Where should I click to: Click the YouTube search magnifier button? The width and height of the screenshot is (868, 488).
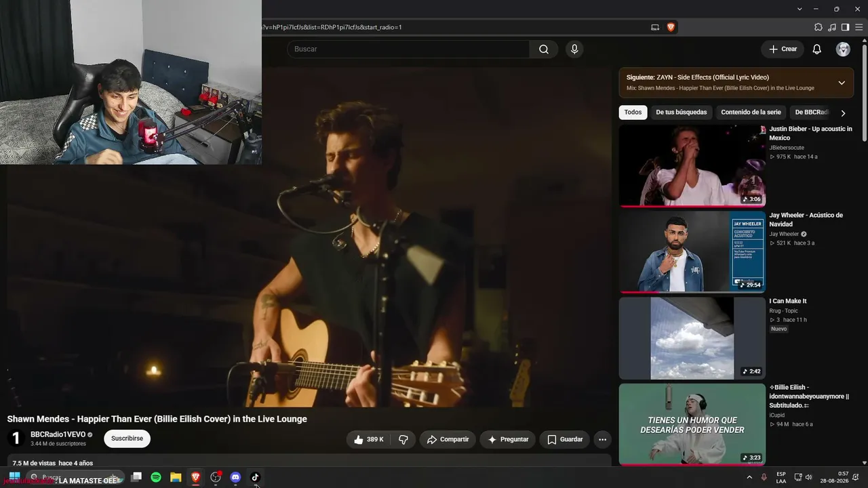point(544,49)
